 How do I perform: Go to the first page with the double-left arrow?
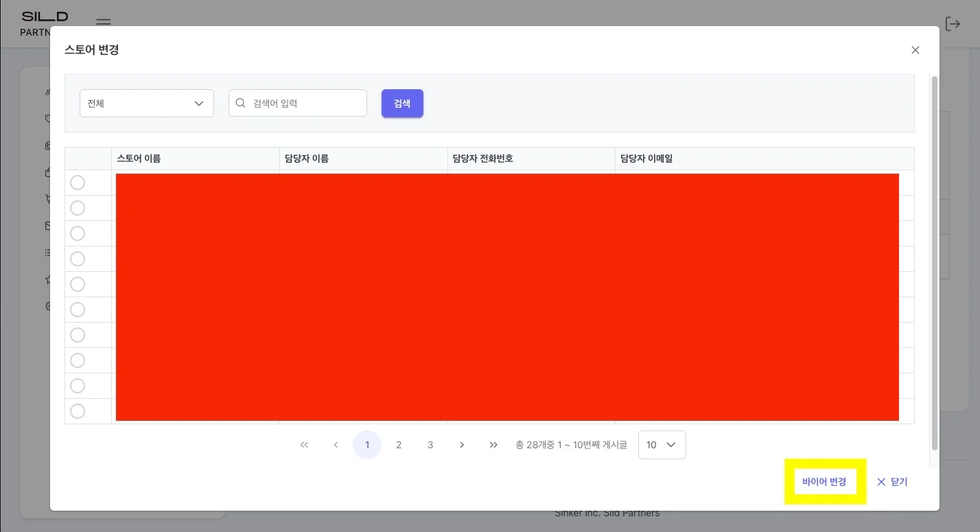(304, 445)
